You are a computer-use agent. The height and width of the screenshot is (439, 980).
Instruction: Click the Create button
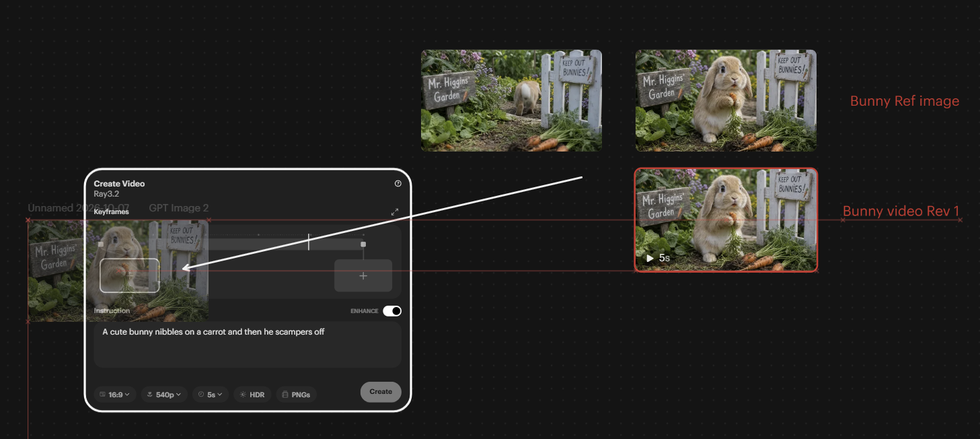[381, 392]
